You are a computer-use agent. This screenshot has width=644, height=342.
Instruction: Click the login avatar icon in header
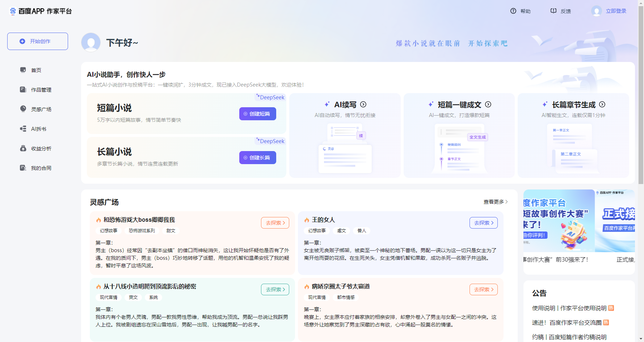pyautogui.click(x=597, y=11)
